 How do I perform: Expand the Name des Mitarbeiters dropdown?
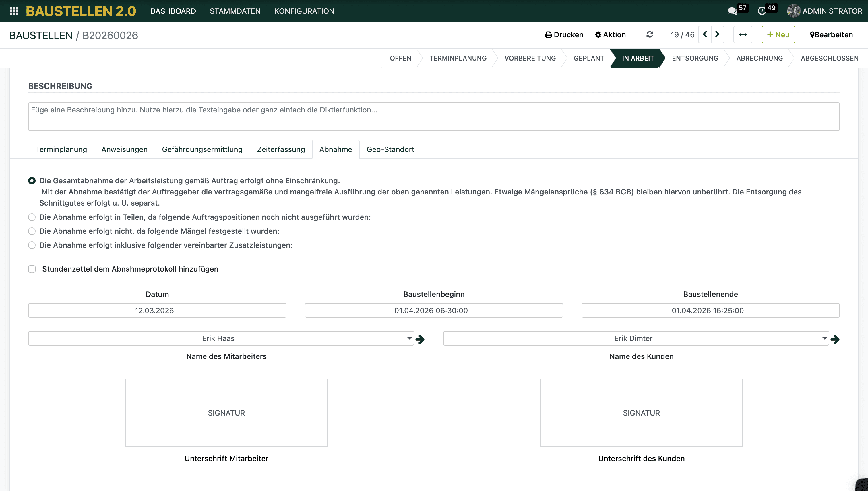pos(409,338)
